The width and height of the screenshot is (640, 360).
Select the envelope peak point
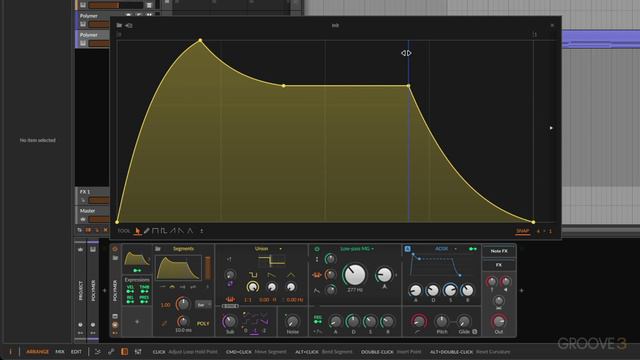click(200, 40)
